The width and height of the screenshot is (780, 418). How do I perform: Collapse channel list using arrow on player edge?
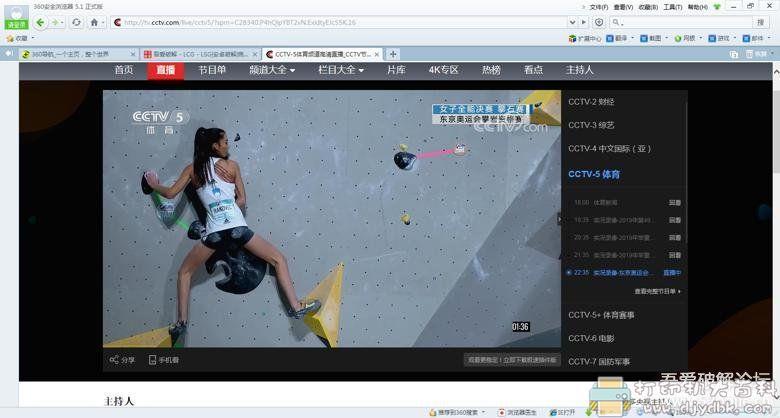[x=559, y=218]
